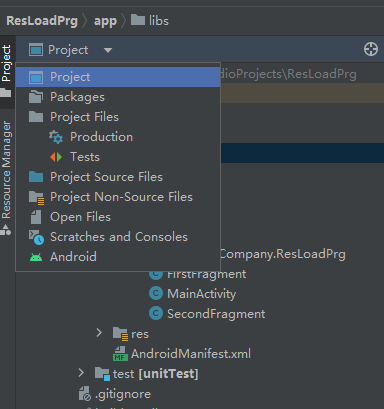Viewport: 384px width, 409px height.
Task: Select Open Files view
Action: 118,217
